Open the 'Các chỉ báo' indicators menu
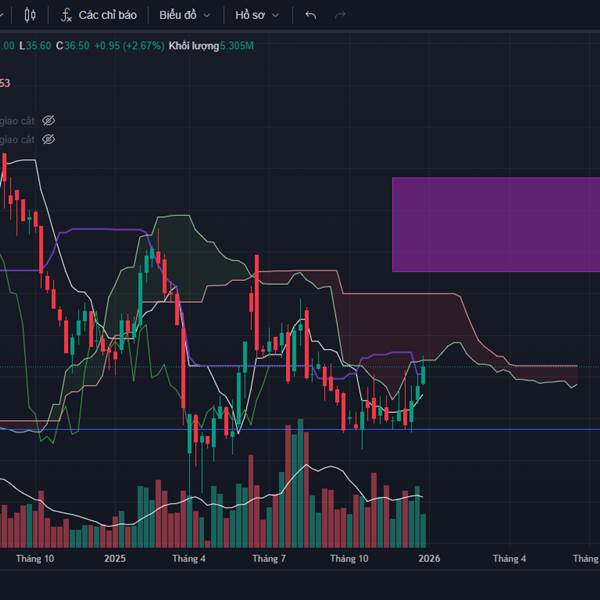 click(x=108, y=15)
